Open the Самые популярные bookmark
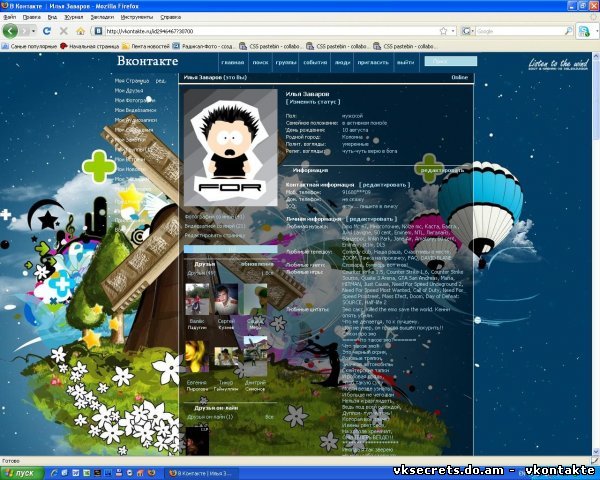 29,46
